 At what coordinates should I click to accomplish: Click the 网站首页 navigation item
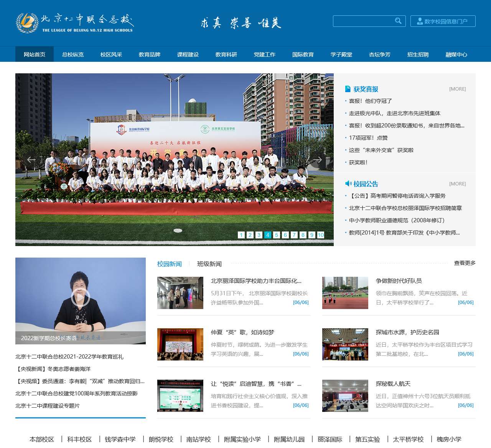pos(34,54)
